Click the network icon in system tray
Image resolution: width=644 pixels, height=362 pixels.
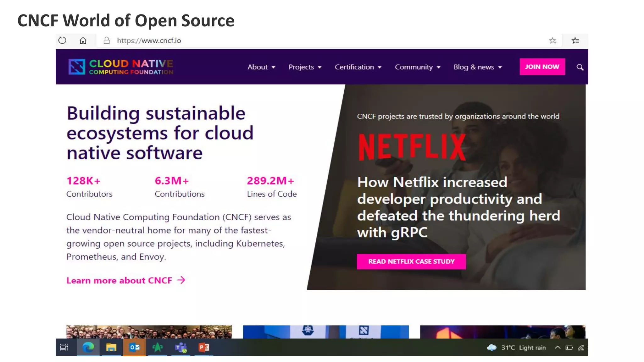pyautogui.click(x=581, y=348)
